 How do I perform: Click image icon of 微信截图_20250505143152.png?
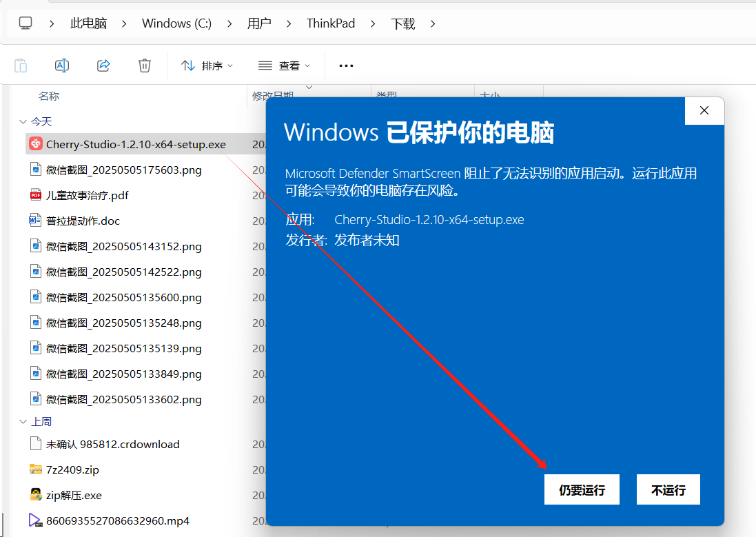pyautogui.click(x=36, y=246)
